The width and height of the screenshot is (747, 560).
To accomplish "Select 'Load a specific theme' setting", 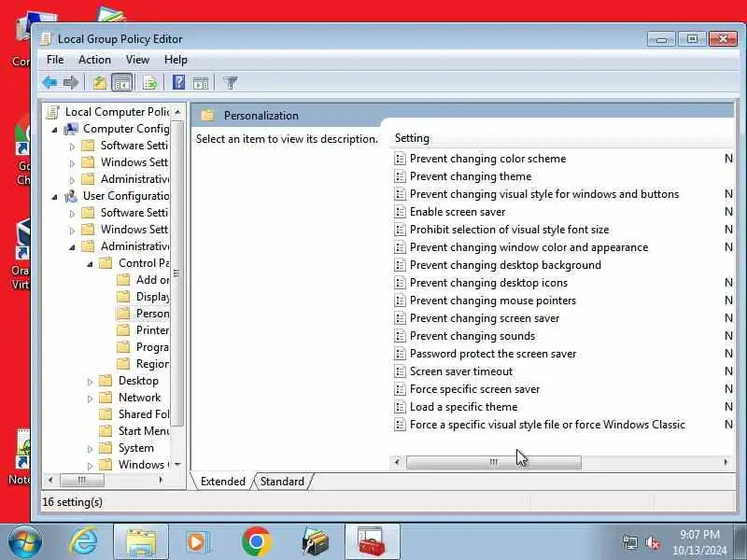I will pos(463,407).
